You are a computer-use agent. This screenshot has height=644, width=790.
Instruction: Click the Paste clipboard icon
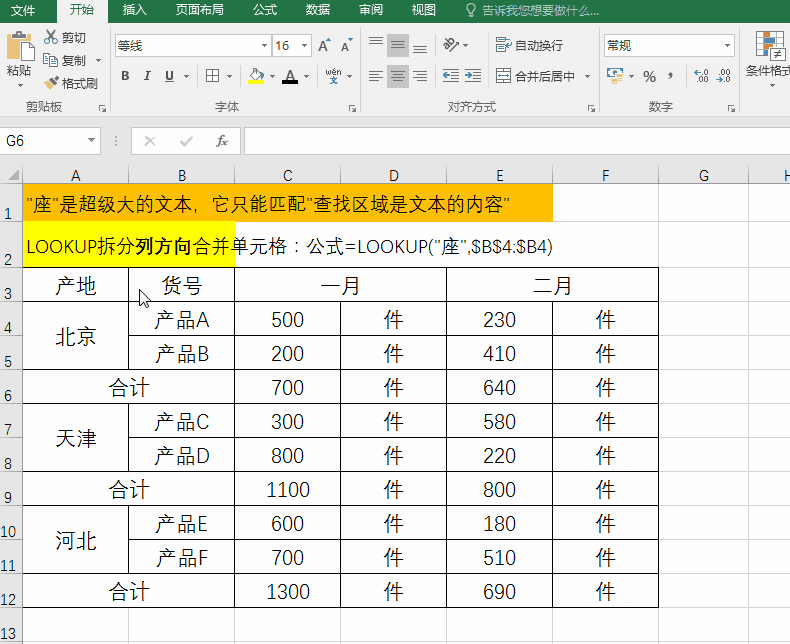coord(20,46)
